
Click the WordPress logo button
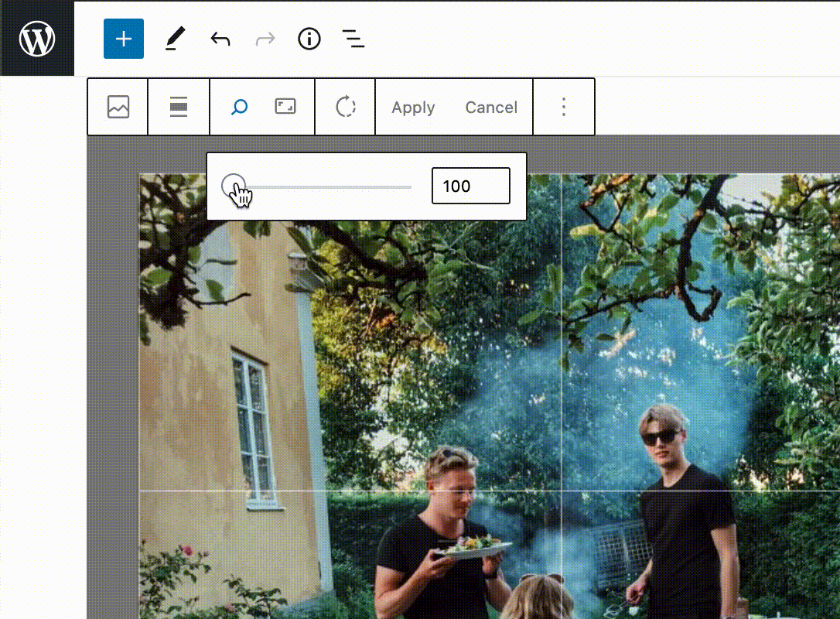[37, 39]
